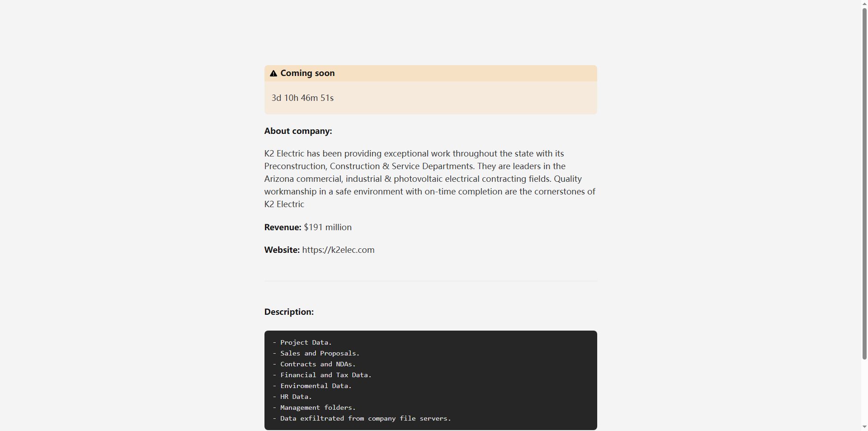The height and width of the screenshot is (431, 868).
Task: Click the warning triangle icon beside Coming soon
Action: [x=274, y=73]
